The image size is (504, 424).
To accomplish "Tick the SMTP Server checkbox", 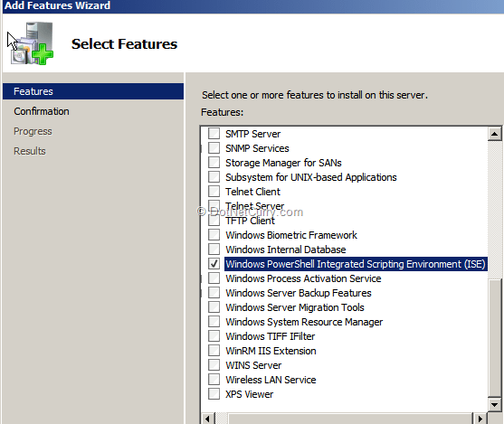I will pyautogui.click(x=214, y=134).
